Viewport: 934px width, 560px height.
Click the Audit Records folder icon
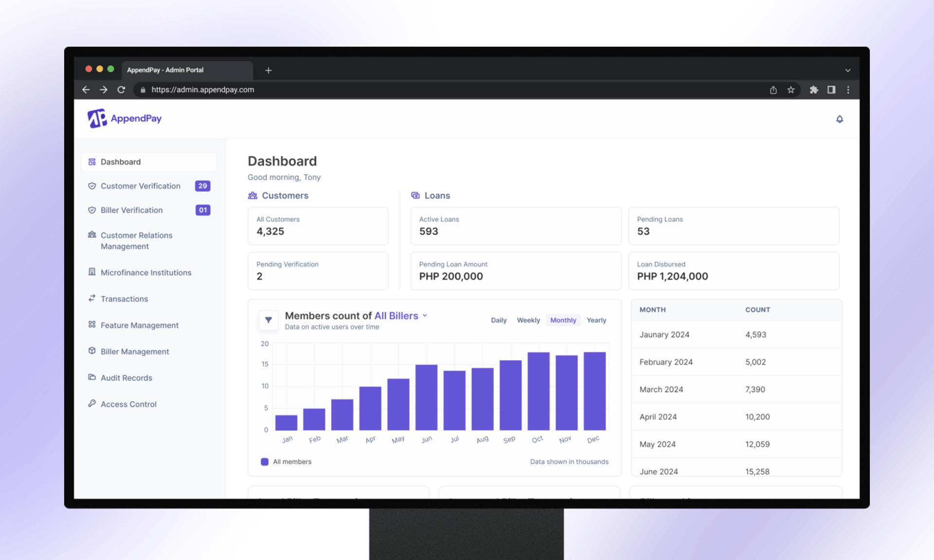click(x=92, y=377)
